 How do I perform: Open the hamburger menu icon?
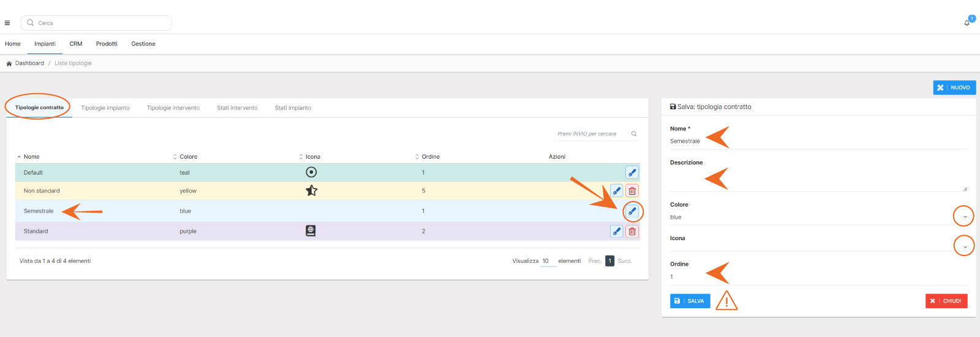pos(7,23)
